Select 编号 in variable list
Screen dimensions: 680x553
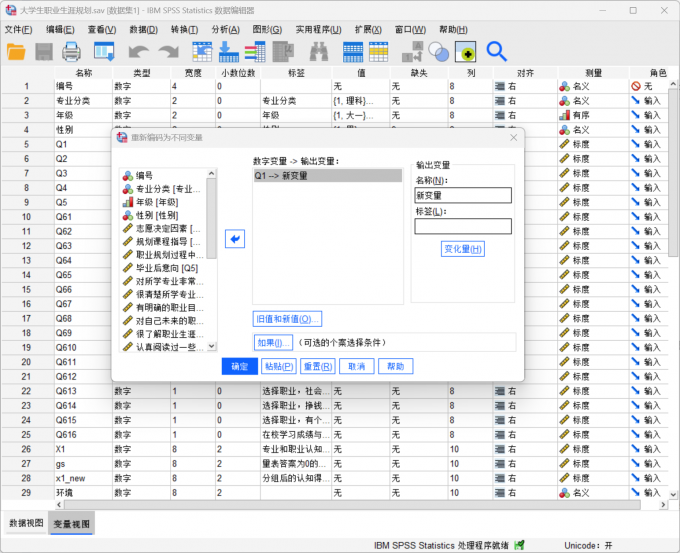(164, 176)
